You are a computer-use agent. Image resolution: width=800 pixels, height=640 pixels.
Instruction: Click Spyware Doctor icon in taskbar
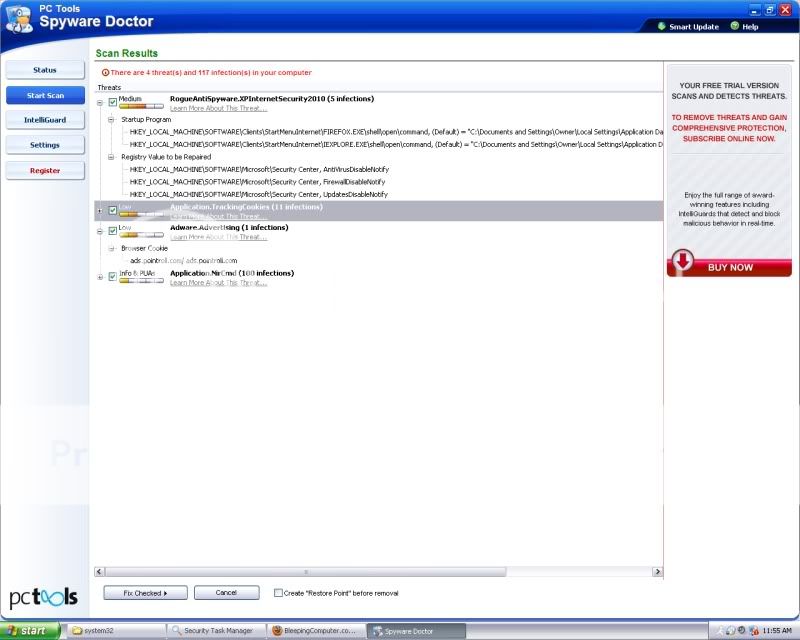378,631
